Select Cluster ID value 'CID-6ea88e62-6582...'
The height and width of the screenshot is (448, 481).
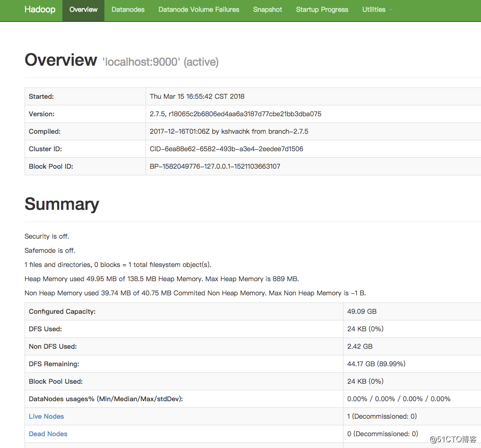click(x=226, y=149)
